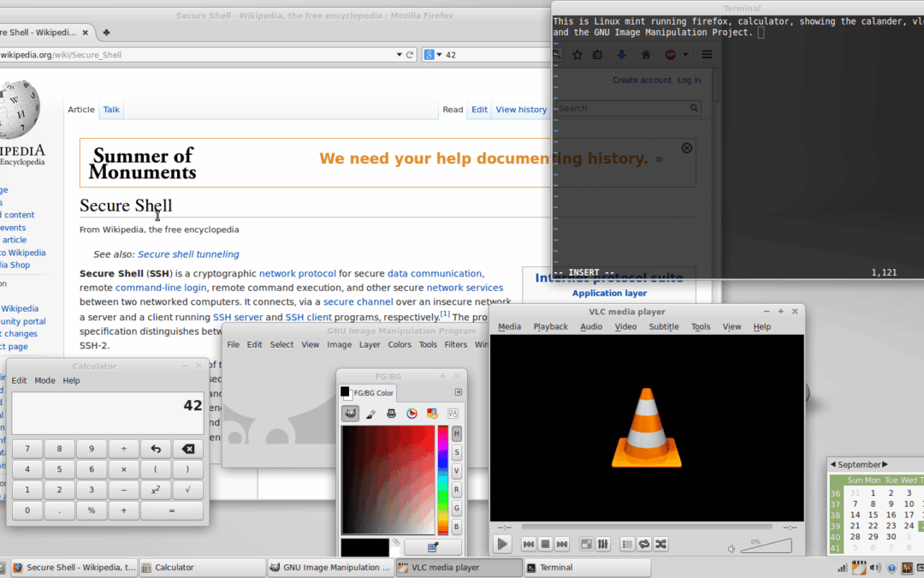Viewport: 924px width, 578px height.
Task: Click the network signal tray icon
Action: [x=843, y=568]
